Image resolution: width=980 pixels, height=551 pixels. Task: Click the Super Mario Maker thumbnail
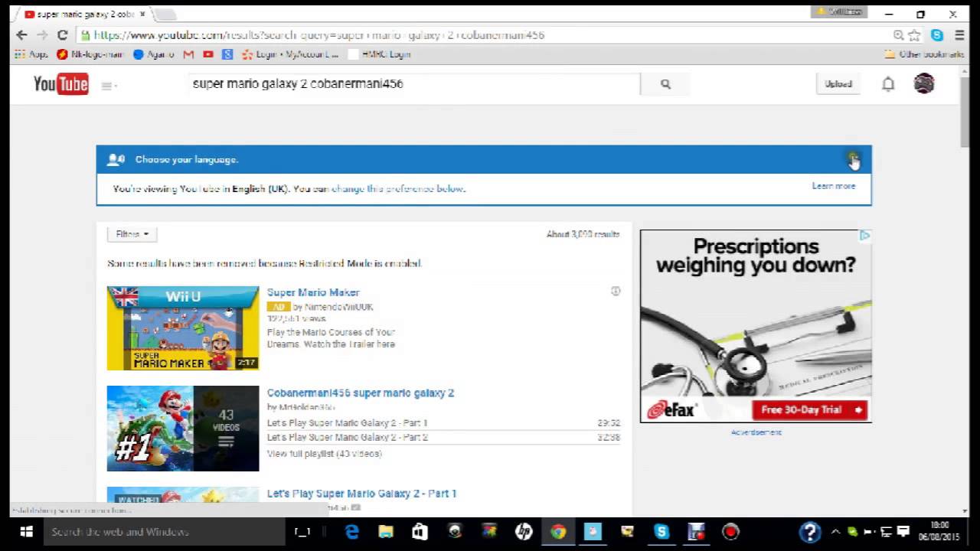point(183,328)
